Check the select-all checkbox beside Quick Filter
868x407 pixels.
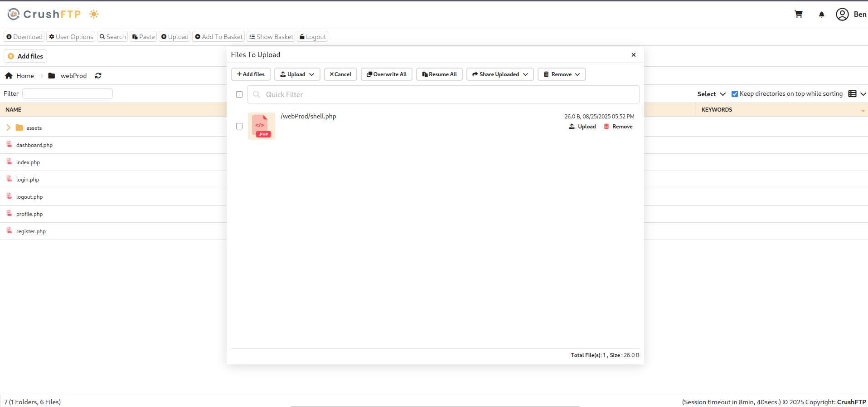(239, 94)
